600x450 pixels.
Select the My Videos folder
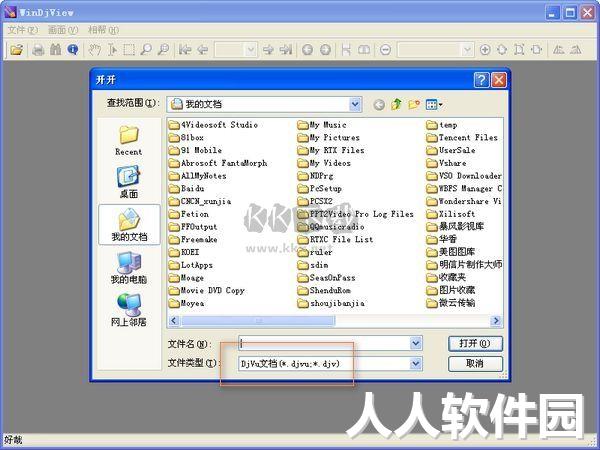324,163
